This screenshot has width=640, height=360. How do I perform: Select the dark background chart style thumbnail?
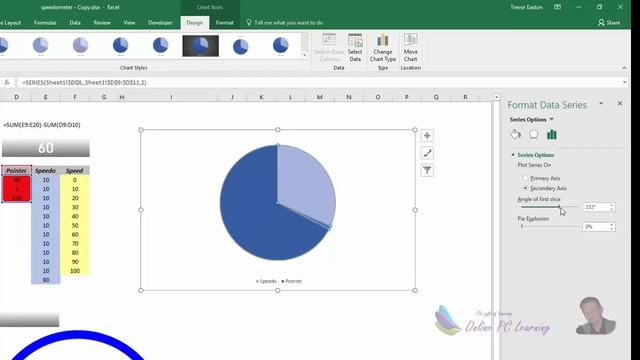click(x=200, y=46)
